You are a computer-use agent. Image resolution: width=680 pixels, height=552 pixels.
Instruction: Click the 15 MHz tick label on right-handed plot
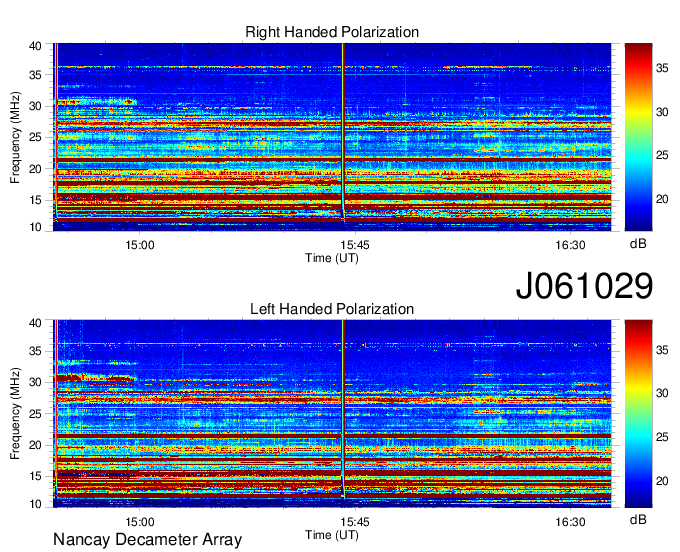(x=35, y=200)
